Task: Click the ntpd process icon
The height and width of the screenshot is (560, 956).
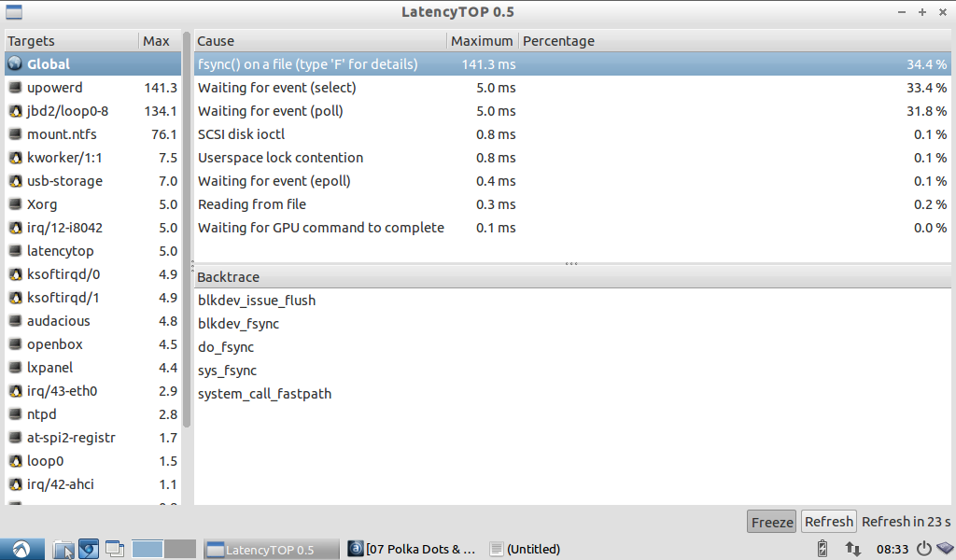Action: [x=15, y=414]
